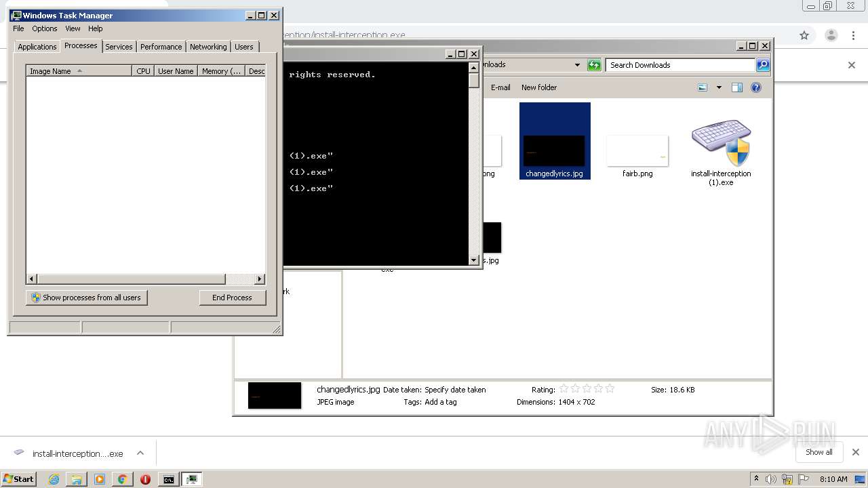
Task: Click the End Process button
Action: coord(233,298)
